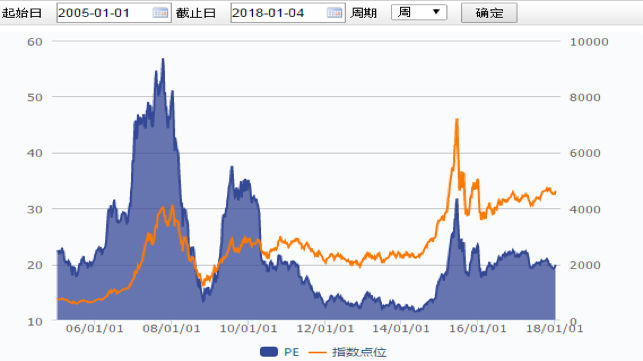
Task: Click the 截止日 label
Action: tap(196, 13)
